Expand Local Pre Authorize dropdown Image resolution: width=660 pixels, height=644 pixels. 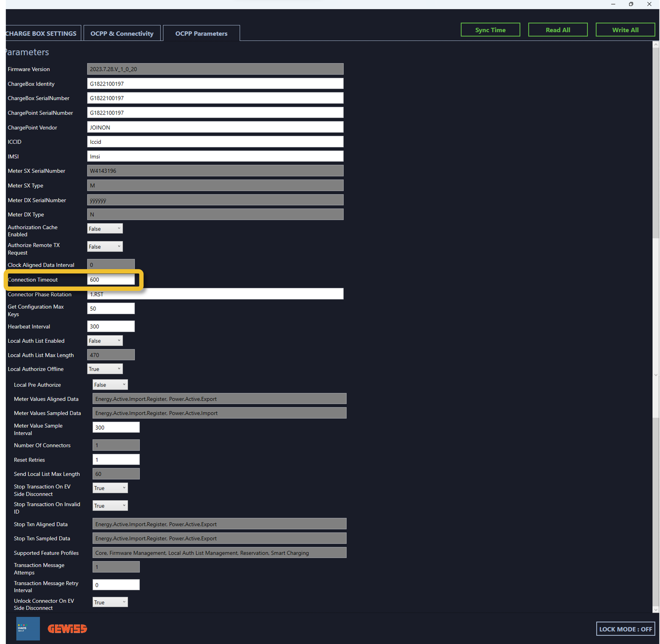(110, 385)
